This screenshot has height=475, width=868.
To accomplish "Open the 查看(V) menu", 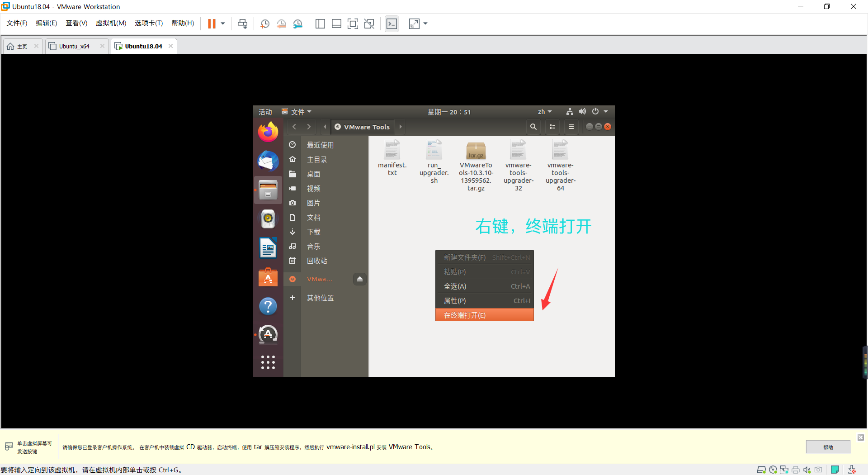I will tap(76, 23).
